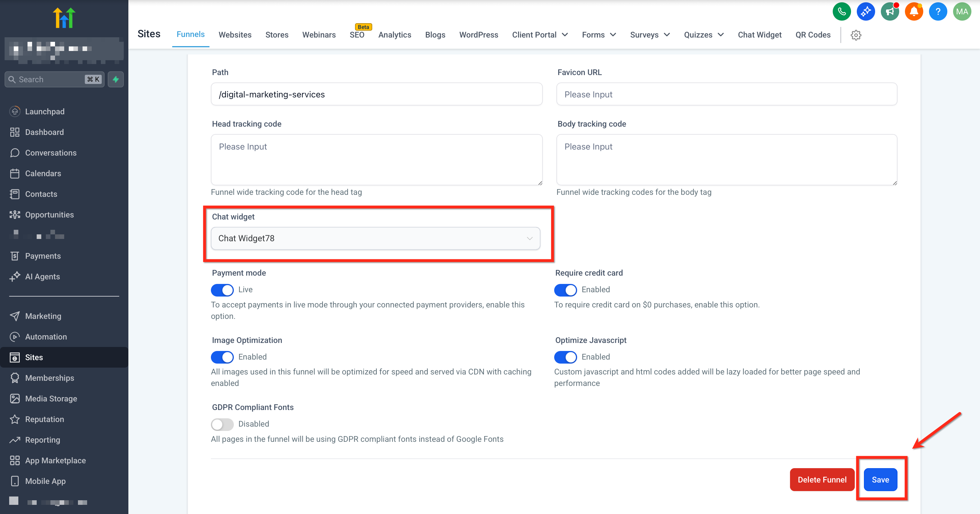Enable GDPR Compliant Fonts toggle

coord(222,424)
